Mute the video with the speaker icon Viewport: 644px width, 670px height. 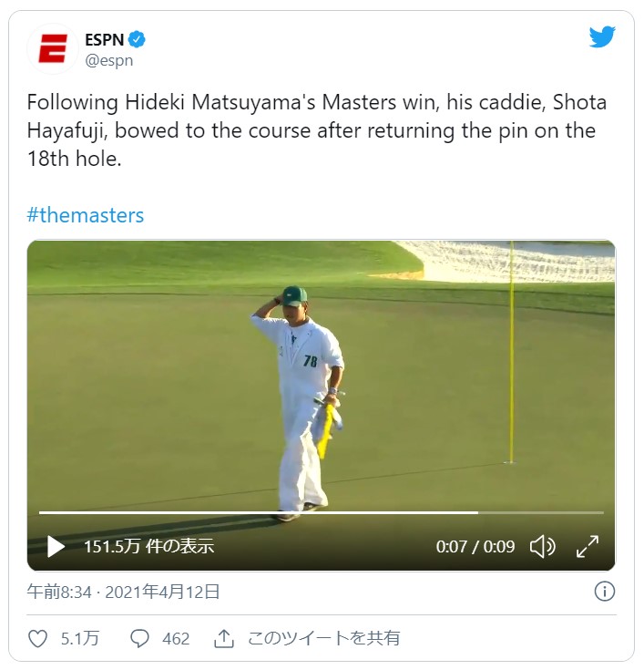coord(542,547)
